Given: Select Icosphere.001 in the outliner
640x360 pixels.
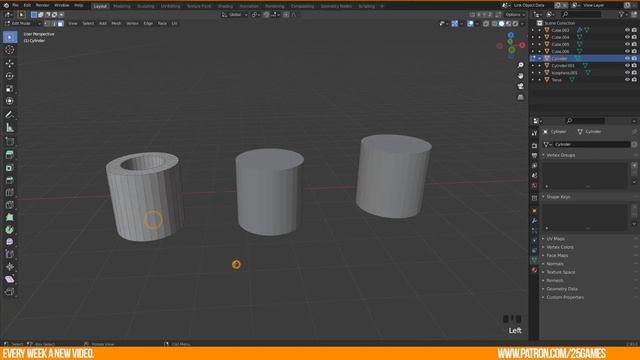Looking at the screenshot, I should tap(564, 73).
